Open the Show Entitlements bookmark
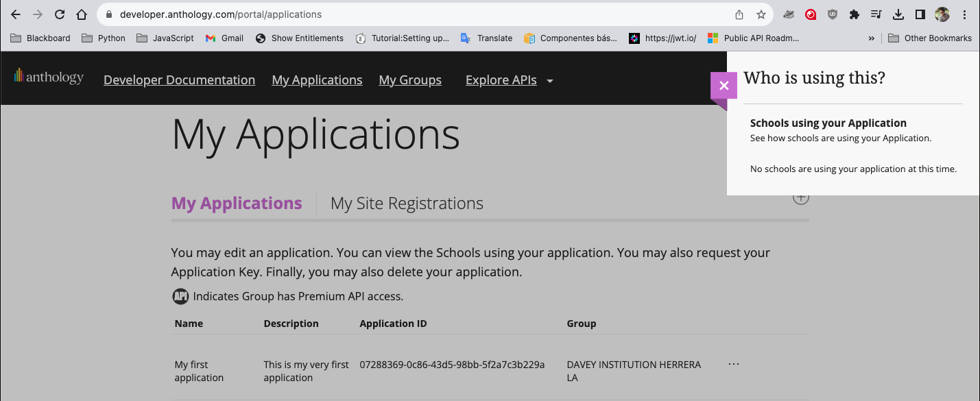This screenshot has height=401, width=980. point(299,38)
